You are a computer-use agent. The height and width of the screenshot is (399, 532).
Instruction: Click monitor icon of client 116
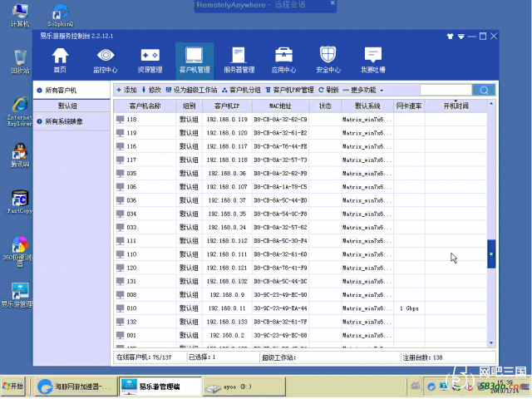(x=120, y=146)
